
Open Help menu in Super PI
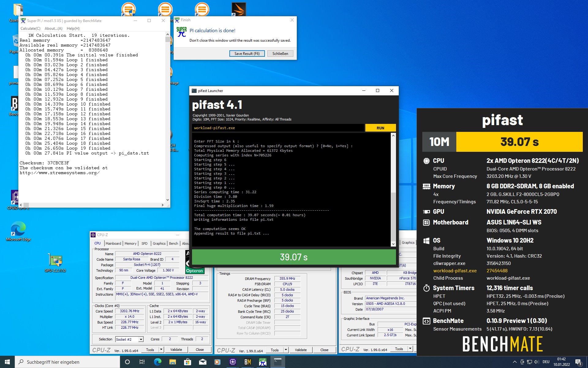73,29
